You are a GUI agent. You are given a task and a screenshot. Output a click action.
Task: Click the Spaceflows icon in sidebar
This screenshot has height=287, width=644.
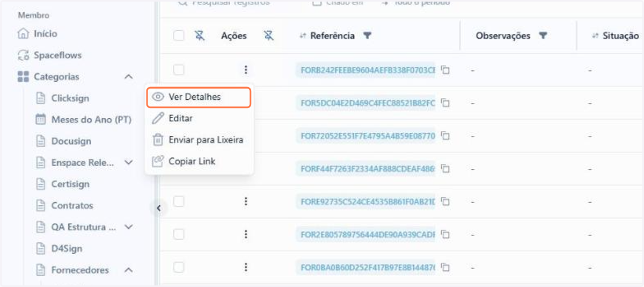(23, 55)
